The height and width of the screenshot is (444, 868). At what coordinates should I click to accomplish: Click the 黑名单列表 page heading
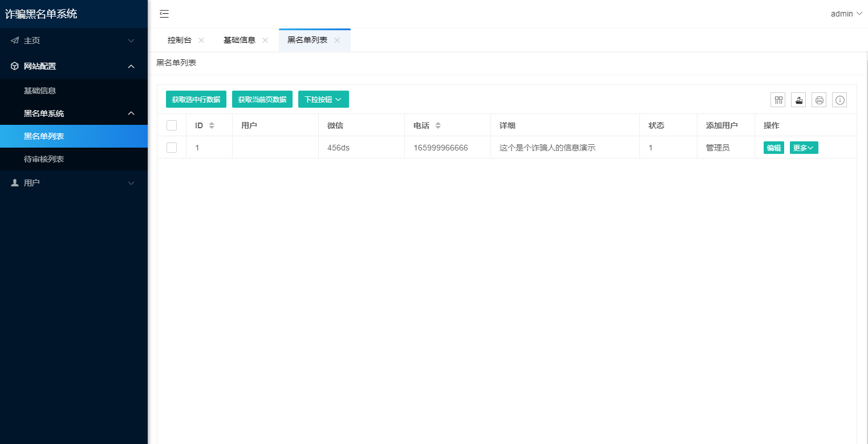pyautogui.click(x=176, y=63)
